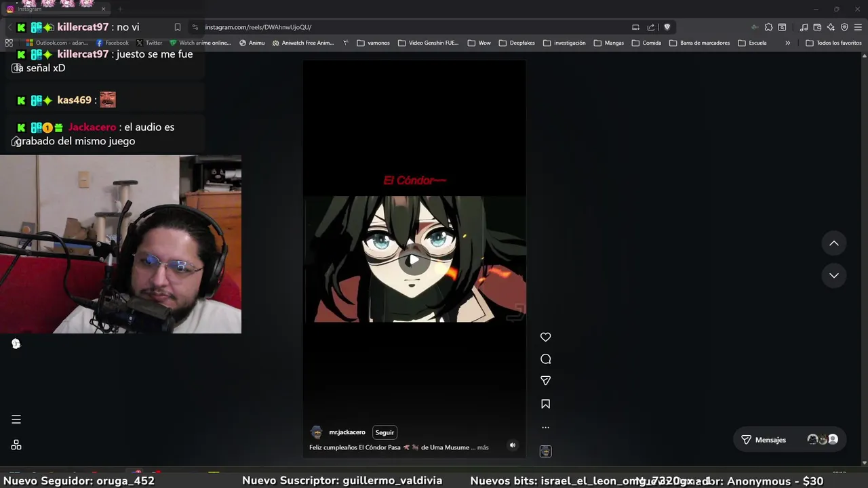
Task: View site settings icon beside URL
Action: [x=195, y=27]
